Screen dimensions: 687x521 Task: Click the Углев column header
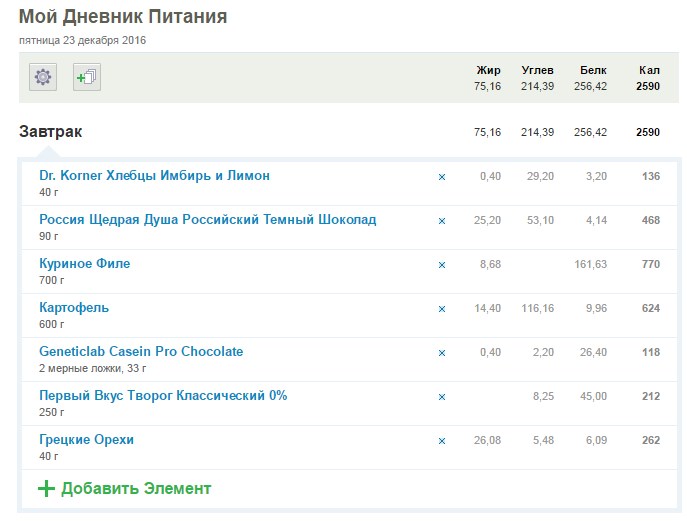click(x=538, y=70)
